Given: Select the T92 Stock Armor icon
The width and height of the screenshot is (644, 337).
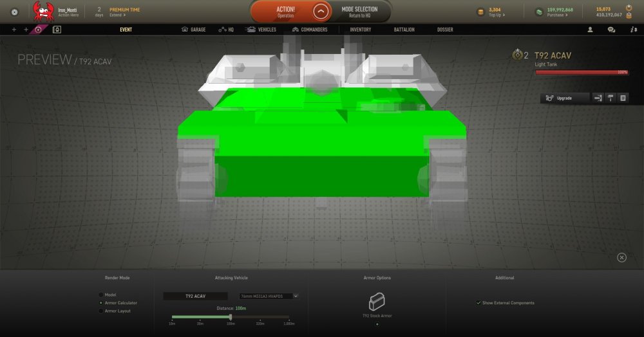Looking at the screenshot, I should coord(377,302).
